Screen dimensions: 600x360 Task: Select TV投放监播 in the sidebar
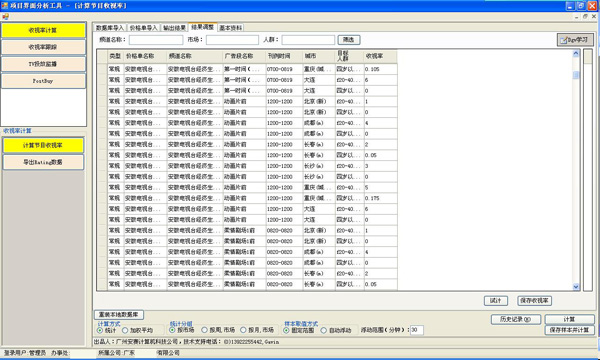click(x=43, y=64)
